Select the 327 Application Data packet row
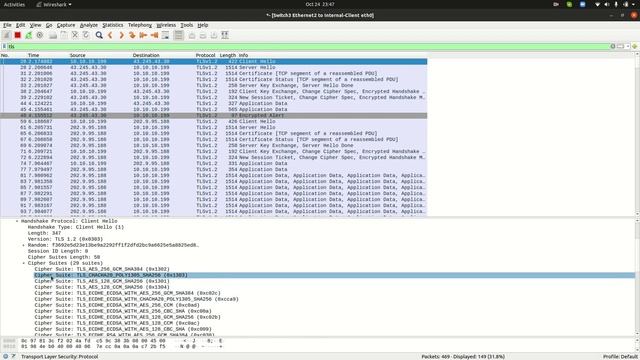640x360 pixels. coord(213,104)
